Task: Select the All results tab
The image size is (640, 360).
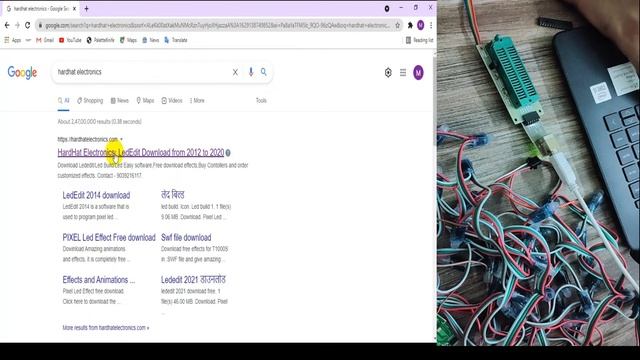Action: [63, 100]
